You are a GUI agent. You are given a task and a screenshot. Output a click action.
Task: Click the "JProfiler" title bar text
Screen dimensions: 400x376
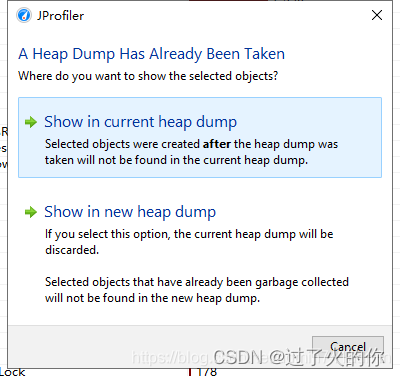pyautogui.click(x=60, y=16)
